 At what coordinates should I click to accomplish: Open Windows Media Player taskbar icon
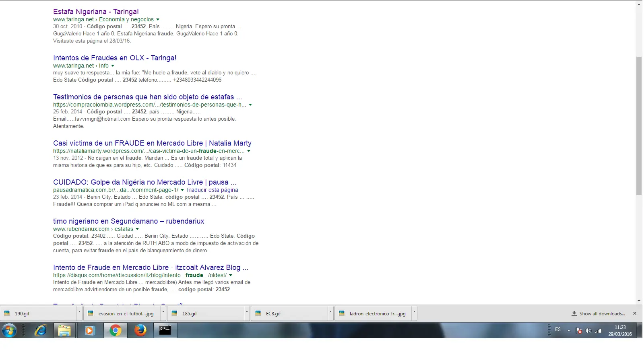(89, 331)
